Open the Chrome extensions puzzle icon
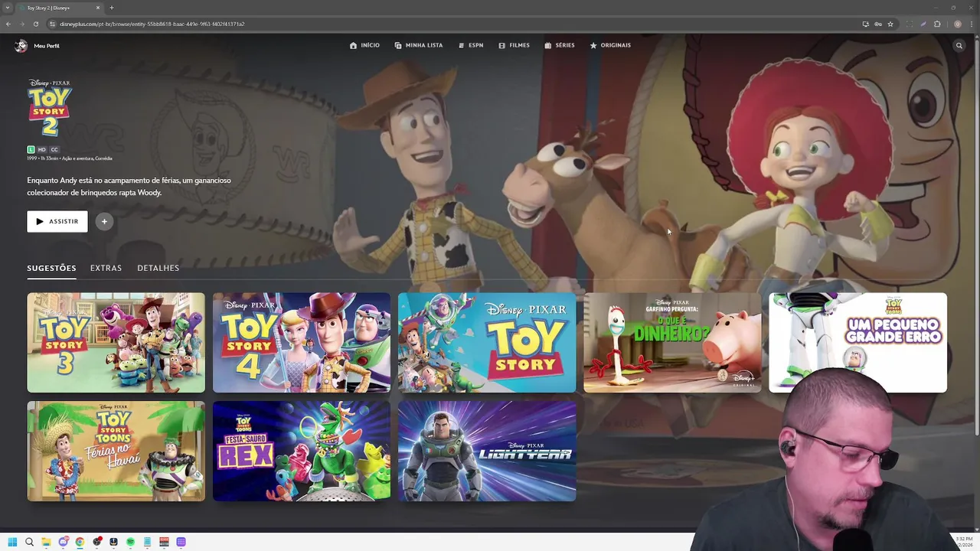The width and height of the screenshot is (980, 551). 937,24
